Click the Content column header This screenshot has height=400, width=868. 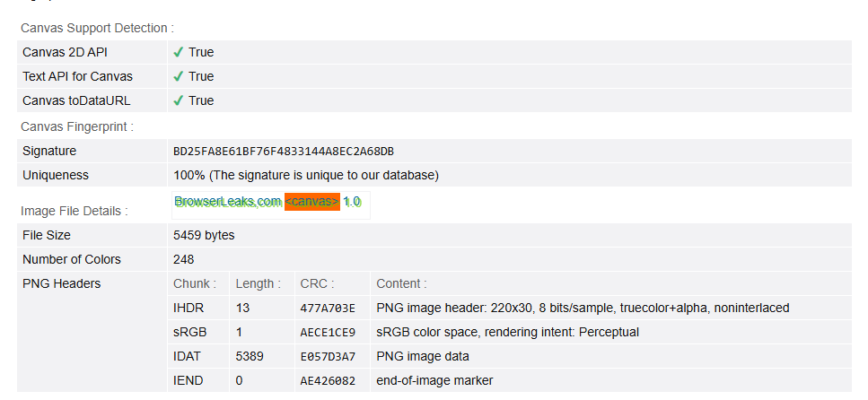coord(401,283)
